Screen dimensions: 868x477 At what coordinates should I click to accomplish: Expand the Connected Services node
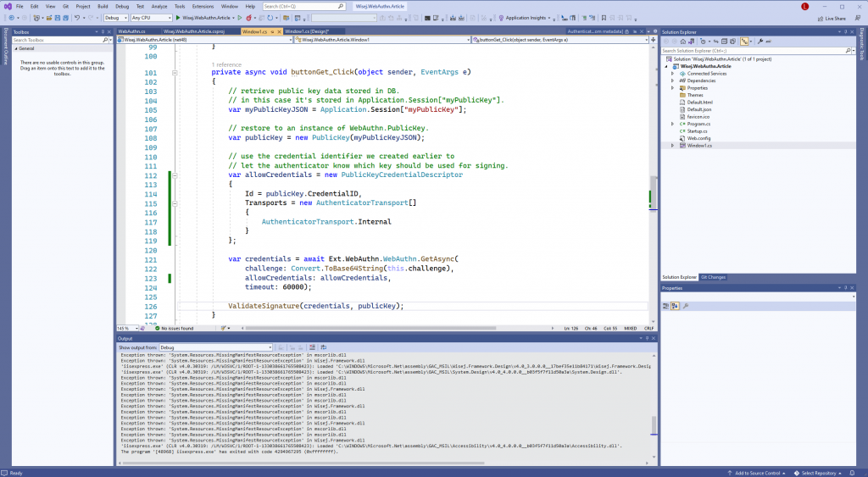[x=672, y=74]
